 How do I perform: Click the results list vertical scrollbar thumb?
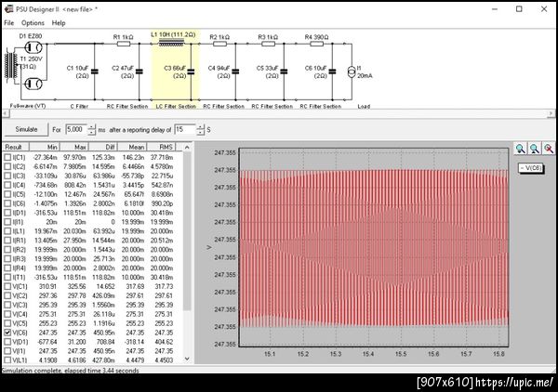[187, 231]
